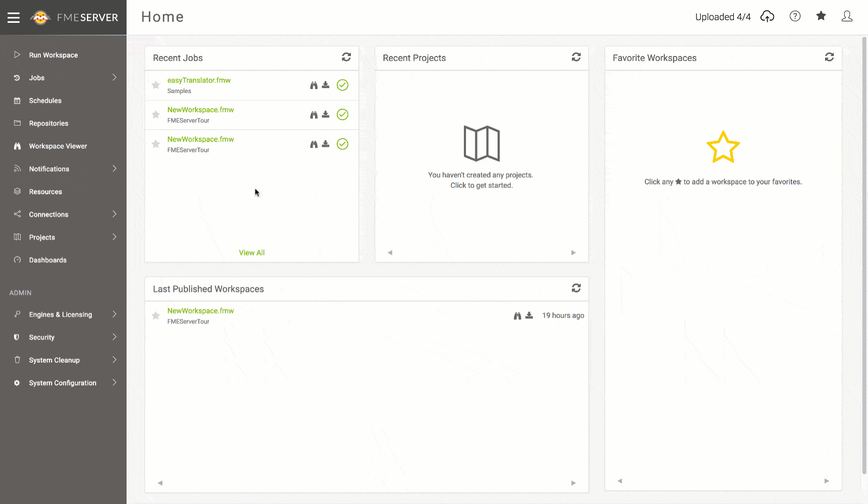Go to Repositories
868x504 pixels.
click(x=49, y=123)
